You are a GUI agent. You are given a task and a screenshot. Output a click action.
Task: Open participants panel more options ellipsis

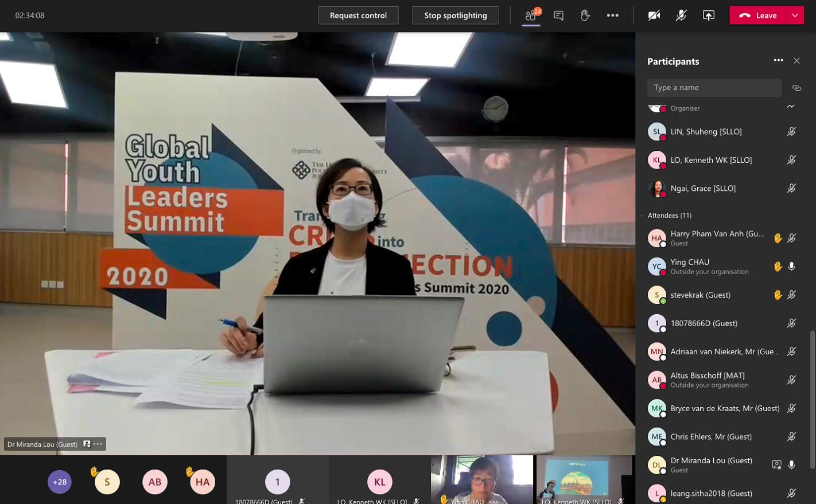tap(778, 61)
